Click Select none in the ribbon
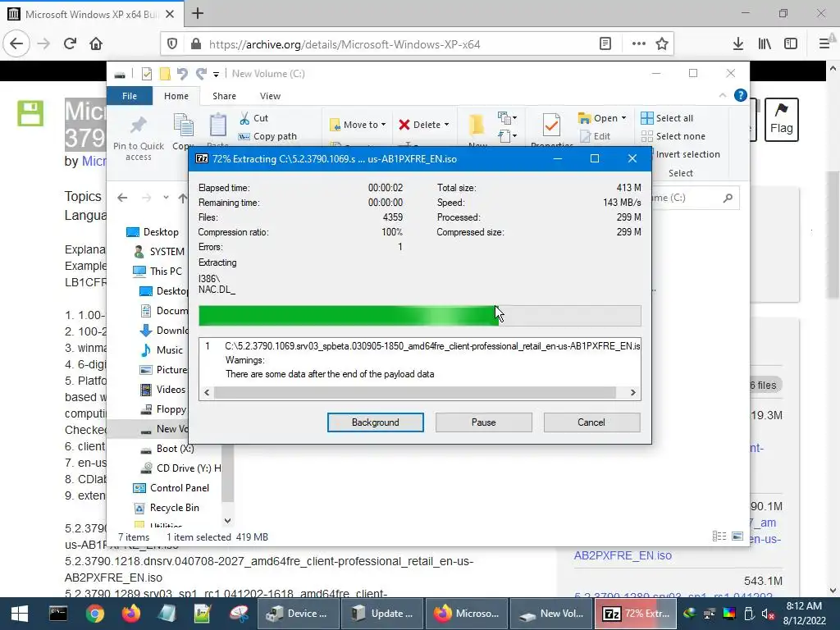This screenshot has height=630, width=840. coord(673,136)
